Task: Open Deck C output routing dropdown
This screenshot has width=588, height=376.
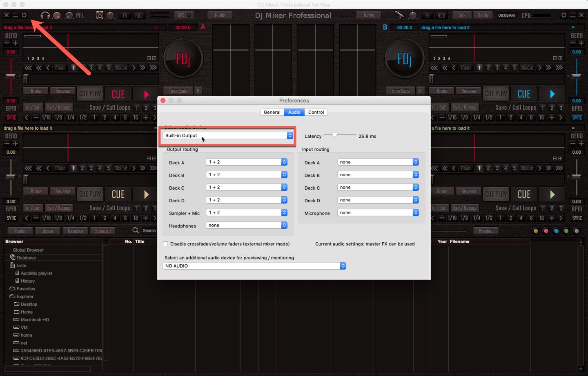Action: click(247, 187)
